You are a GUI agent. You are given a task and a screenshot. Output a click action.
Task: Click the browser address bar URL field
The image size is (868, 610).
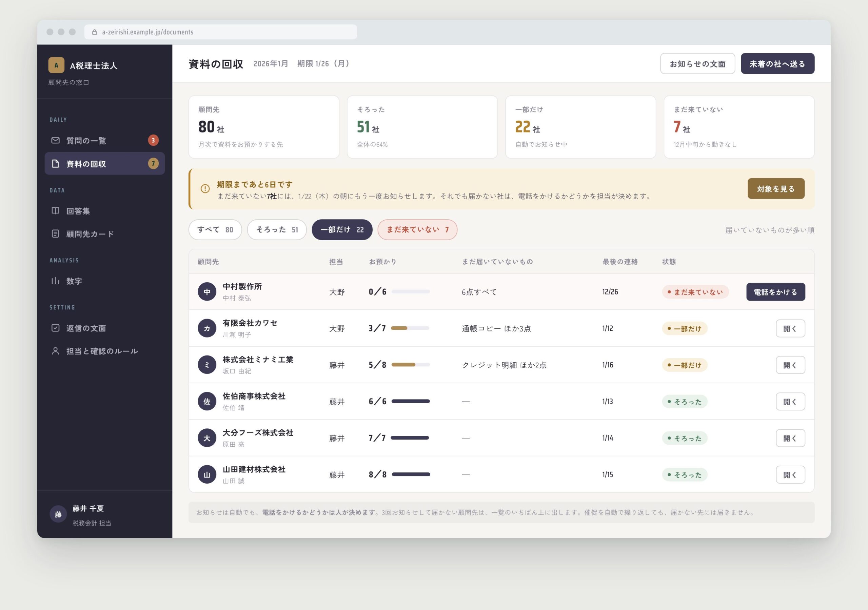pos(220,32)
